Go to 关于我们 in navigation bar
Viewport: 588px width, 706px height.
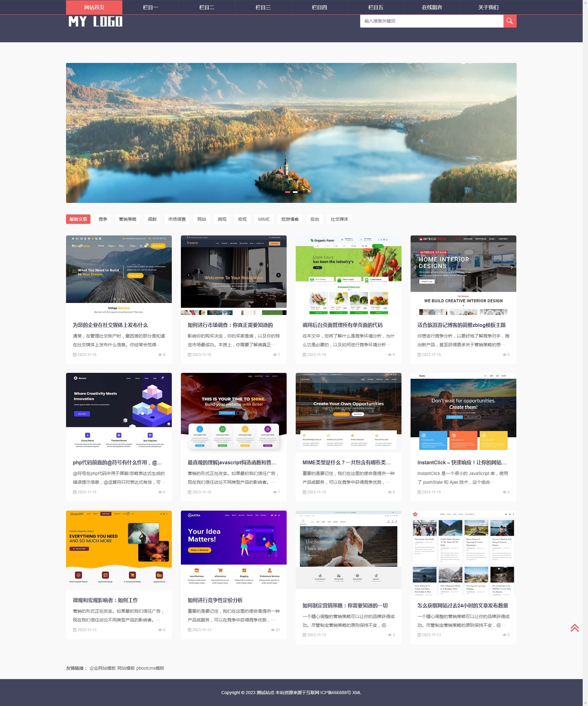(488, 8)
